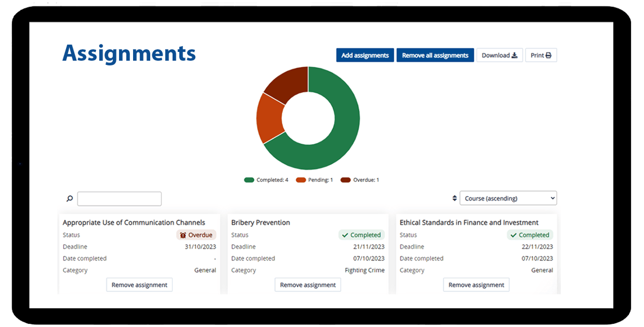
Task: Click the Add assignments button
Action: click(365, 55)
